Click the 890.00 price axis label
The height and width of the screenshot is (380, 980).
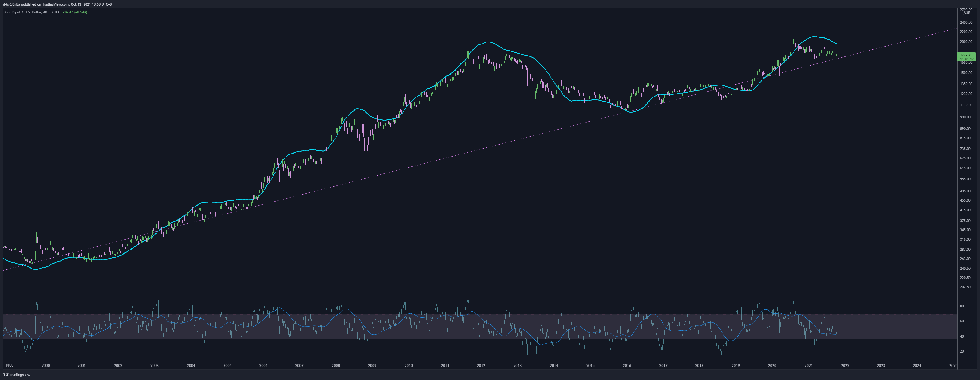pyautogui.click(x=966, y=129)
